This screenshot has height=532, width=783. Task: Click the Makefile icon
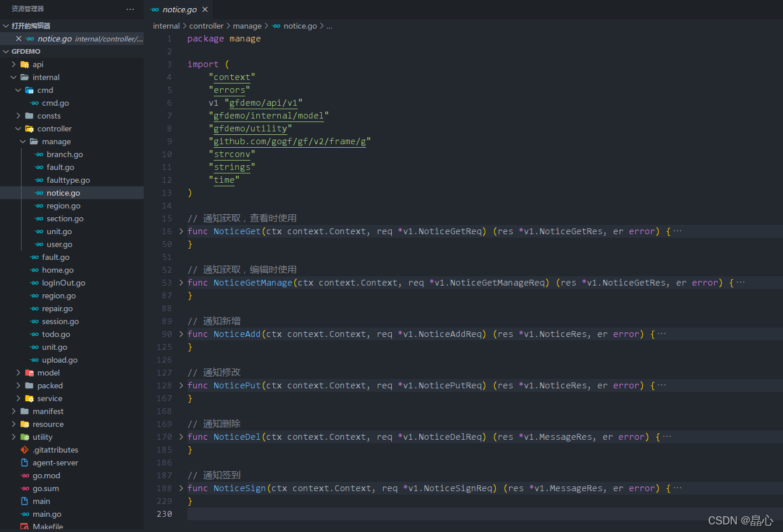pyautogui.click(x=25, y=526)
